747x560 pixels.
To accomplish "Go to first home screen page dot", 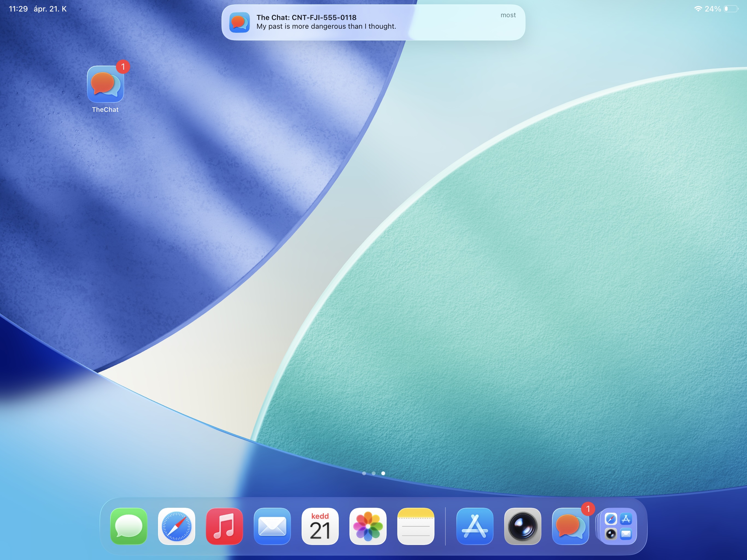I will (364, 473).
